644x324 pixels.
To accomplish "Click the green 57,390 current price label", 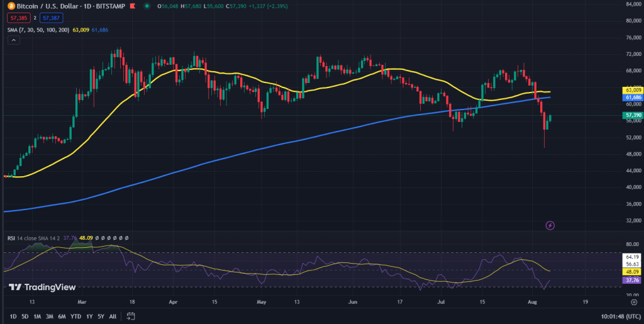I will pyautogui.click(x=633, y=115).
